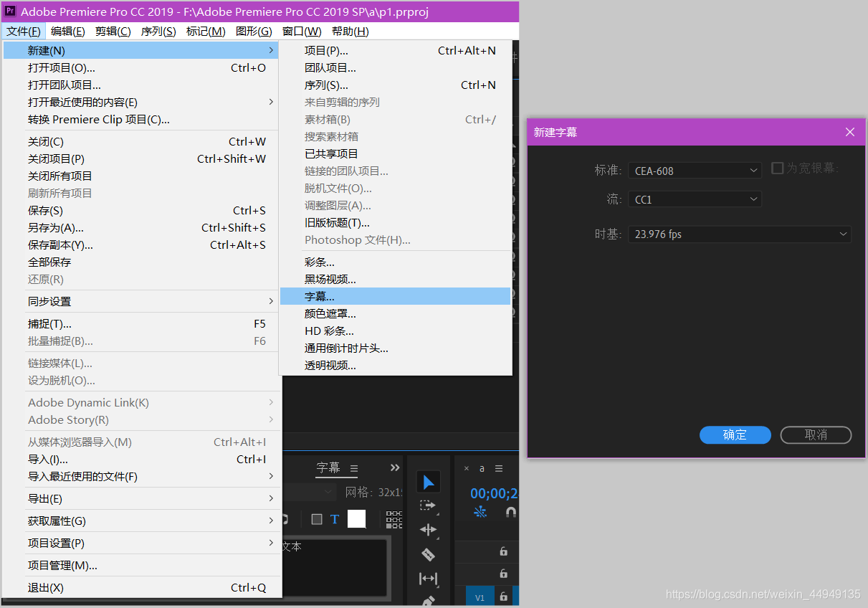868x608 pixels.
Task: Choose 项目(P)... in the 新建 submenu
Action: [x=396, y=50]
